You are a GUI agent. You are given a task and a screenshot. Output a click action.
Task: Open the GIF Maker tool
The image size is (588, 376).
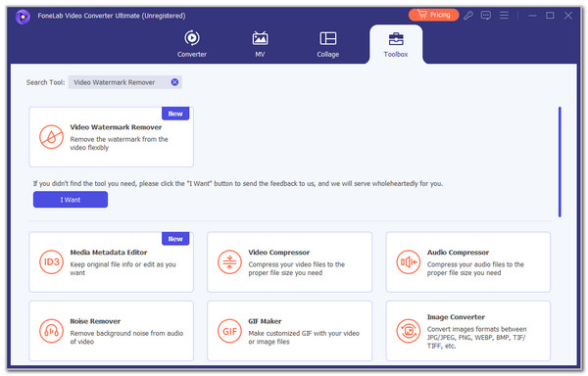coord(289,331)
